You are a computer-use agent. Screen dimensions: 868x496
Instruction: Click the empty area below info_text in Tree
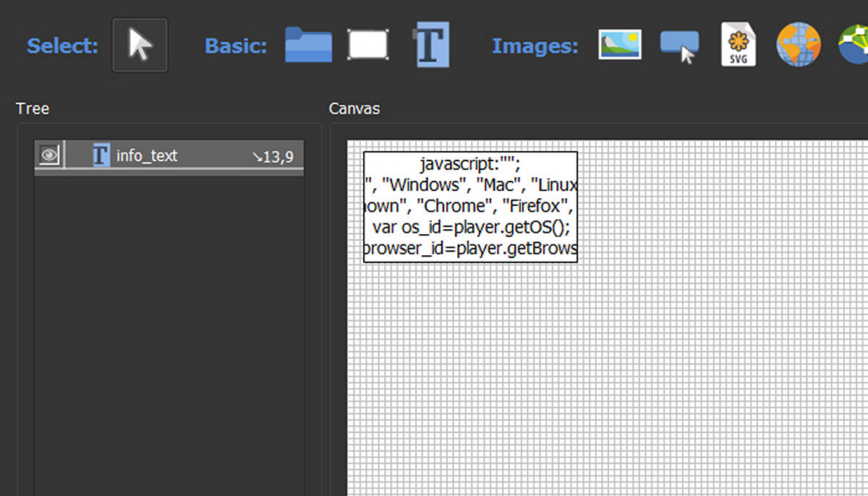click(x=169, y=325)
